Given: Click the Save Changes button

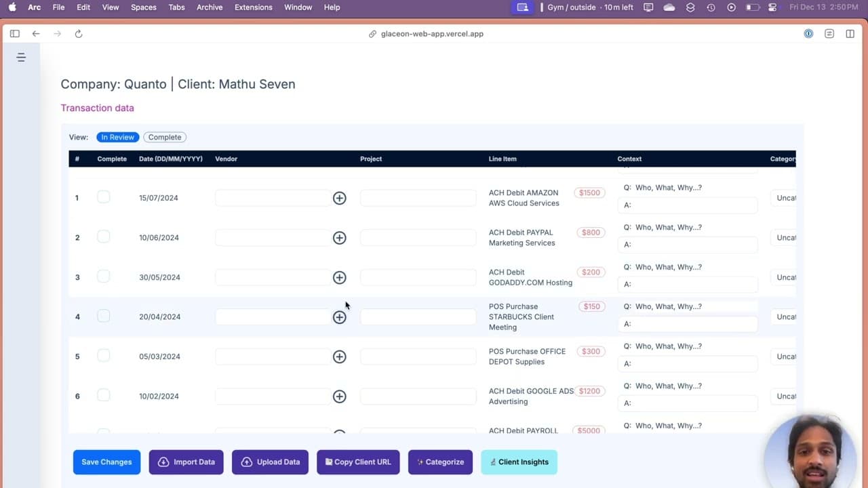Looking at the screenshot, I should (x=107, y=462).
